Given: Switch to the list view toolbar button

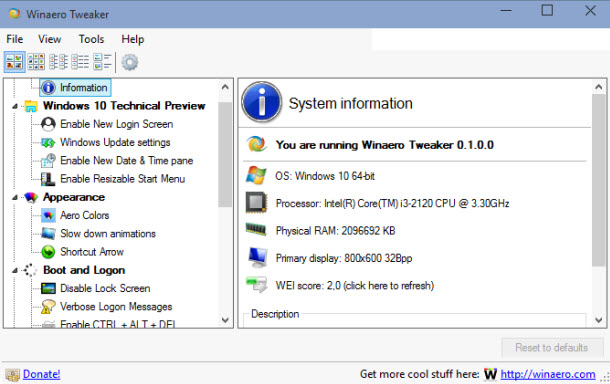Looking at the screenshot, I should click(80, 62).
